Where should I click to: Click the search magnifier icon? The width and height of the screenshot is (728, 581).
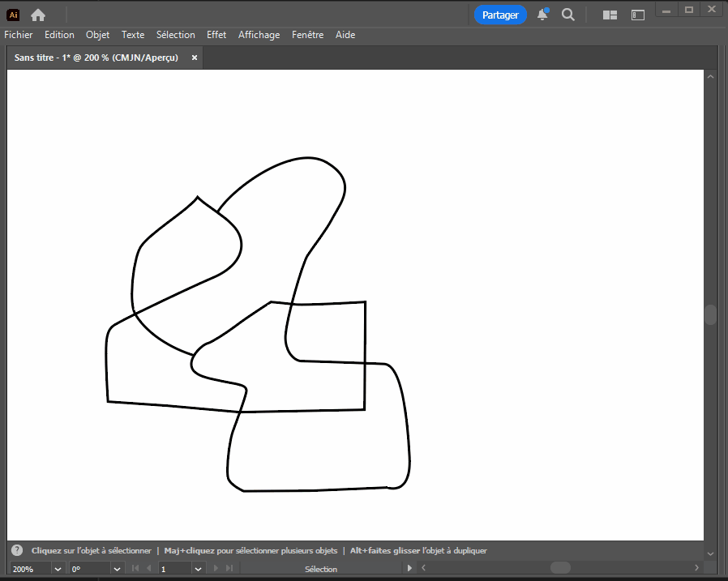pos(568,15)
